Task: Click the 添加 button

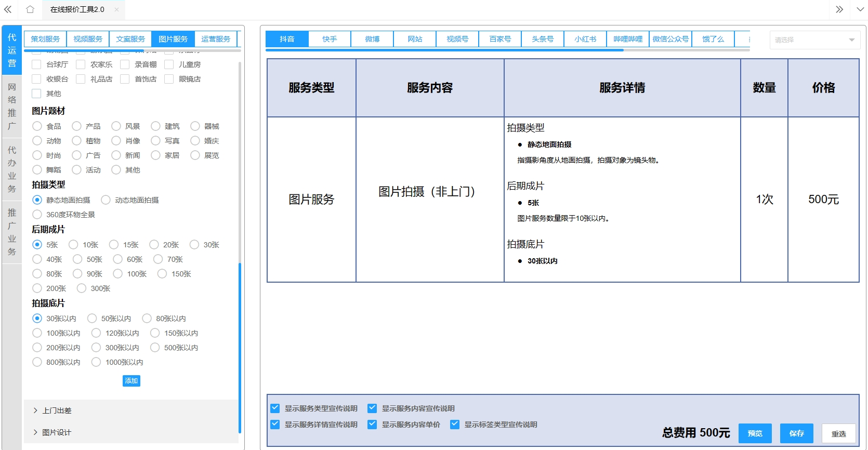Action: (x=131, y=381)
